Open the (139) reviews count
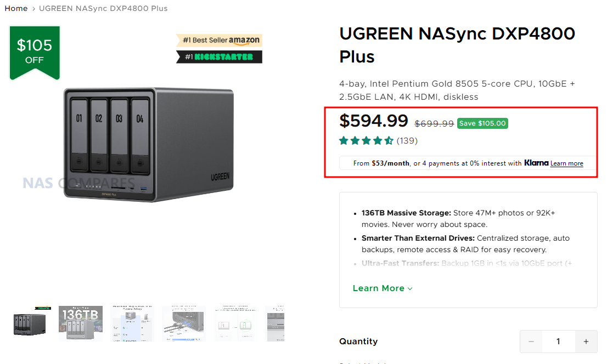The width and height of the screenshot is (607, 364). coord(407,141)
